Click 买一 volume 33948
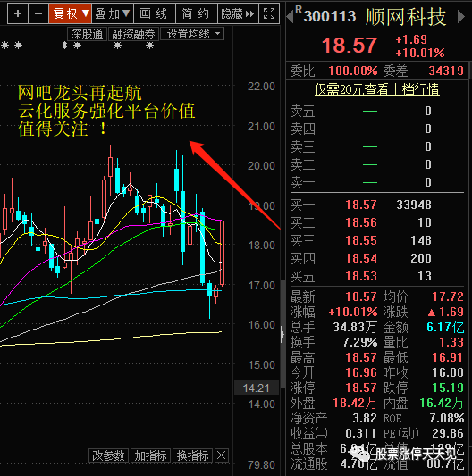 point(414,205)
